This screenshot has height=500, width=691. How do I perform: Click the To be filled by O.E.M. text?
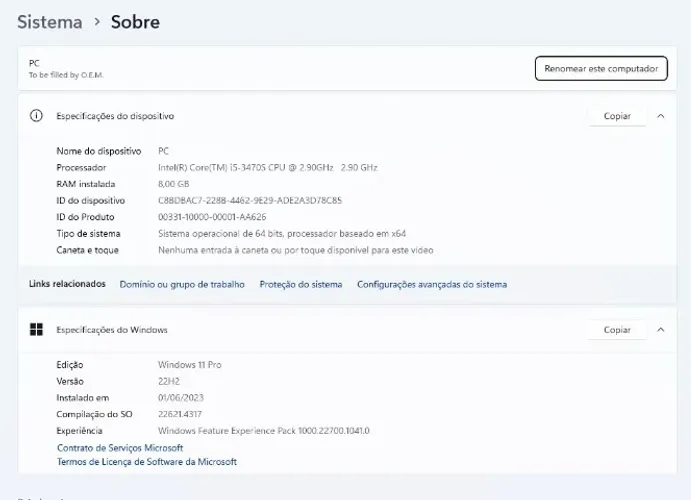click(66, 75)
